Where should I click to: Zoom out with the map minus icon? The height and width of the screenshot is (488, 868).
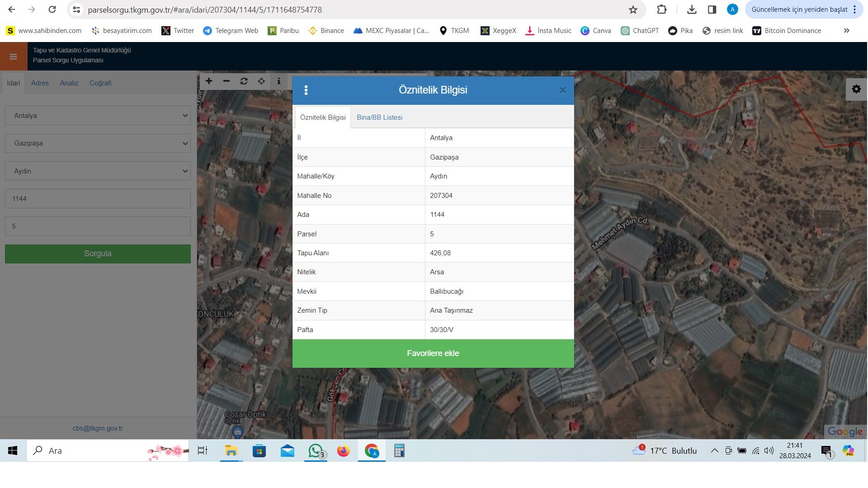pyautogui.click(x=226, y=81)
